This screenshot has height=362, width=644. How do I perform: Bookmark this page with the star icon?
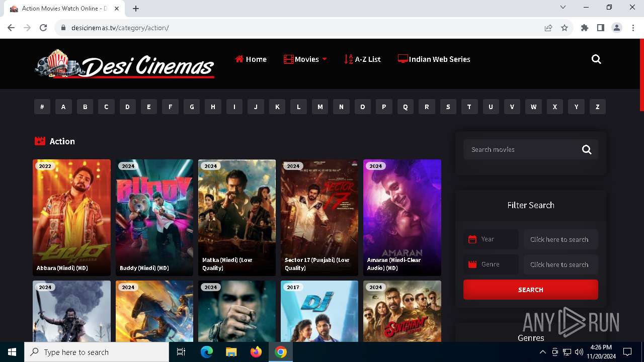point(565,28)
